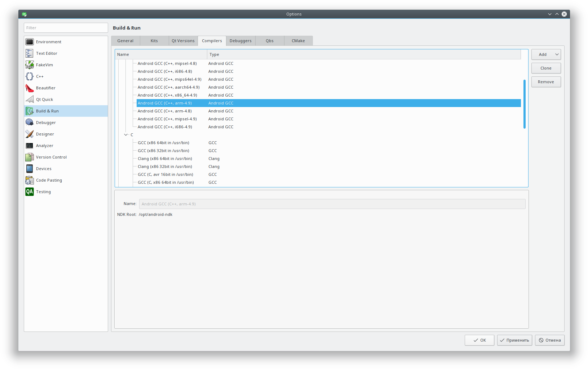
Task: Open Devices settings from the sidebar
Action: [x=29, y=168]
